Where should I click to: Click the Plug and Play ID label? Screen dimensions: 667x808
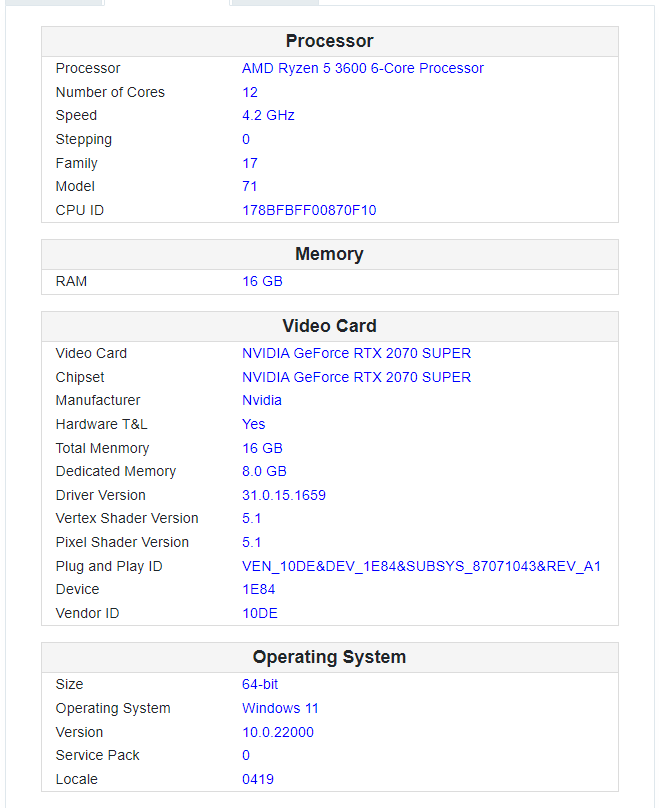coord(109,567)
